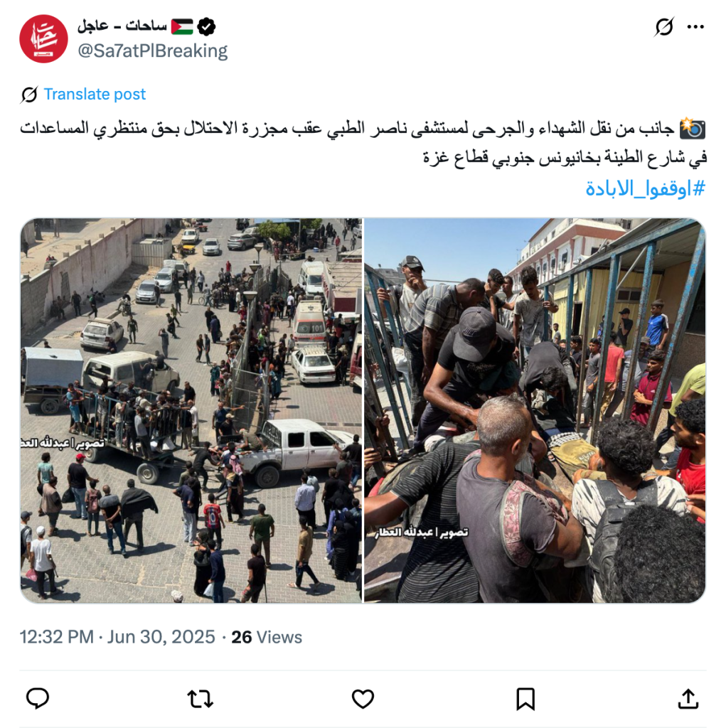Click the 12:32 PM Jun 30, 2025 timestamp
726x728 pixels.
[x=117, y=636]
